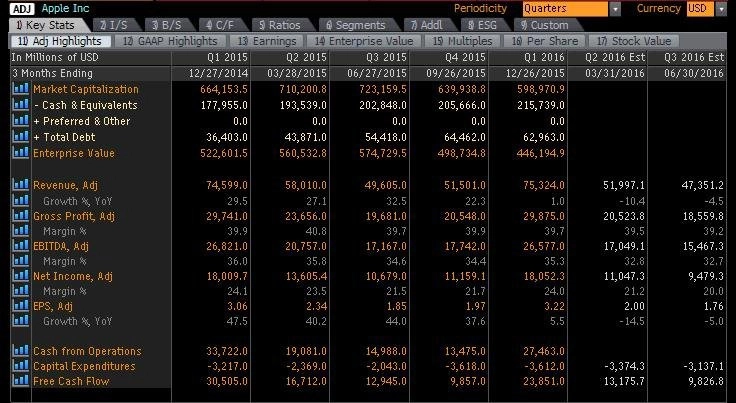Click EPS value 3.22 for Q1 2016
Viewport: 736px width, 403px height.
tap(554, 306)
